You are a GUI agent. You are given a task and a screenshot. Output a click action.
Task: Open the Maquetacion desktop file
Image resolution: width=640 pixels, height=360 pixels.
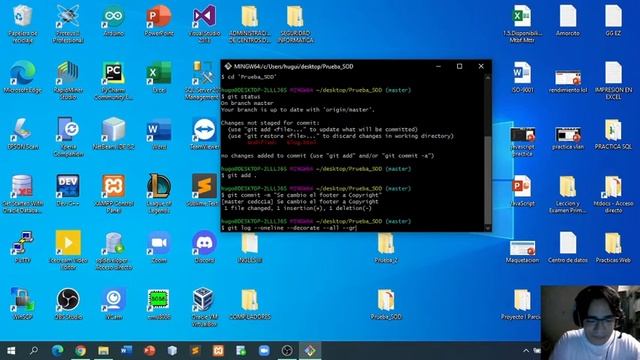click(522, 251)
